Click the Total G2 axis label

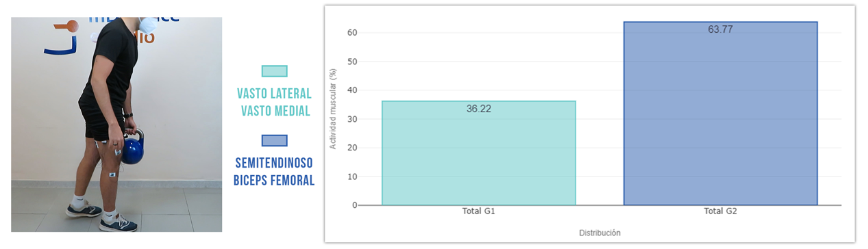coord(721,211)
